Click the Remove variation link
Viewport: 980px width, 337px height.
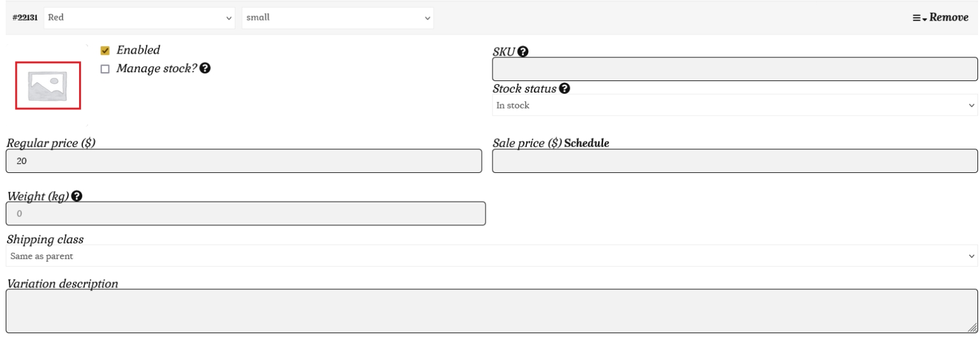[x=949, y=18]
